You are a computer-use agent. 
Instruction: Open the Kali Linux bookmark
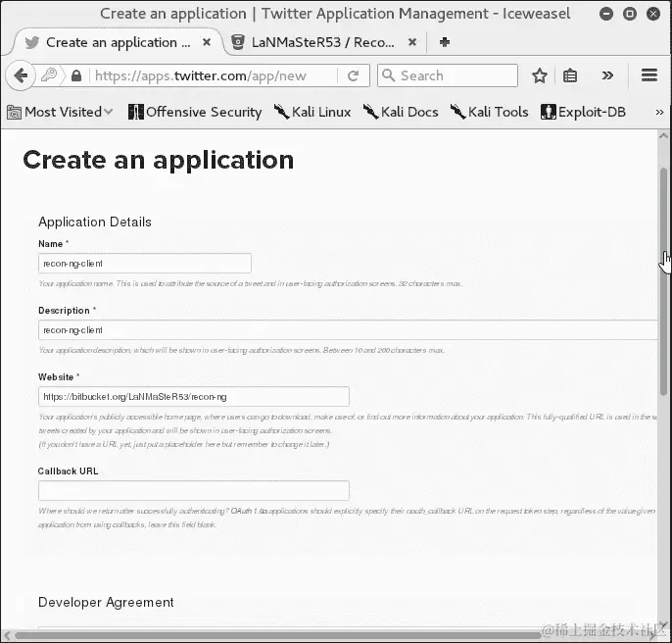click(x=312, y=112)
